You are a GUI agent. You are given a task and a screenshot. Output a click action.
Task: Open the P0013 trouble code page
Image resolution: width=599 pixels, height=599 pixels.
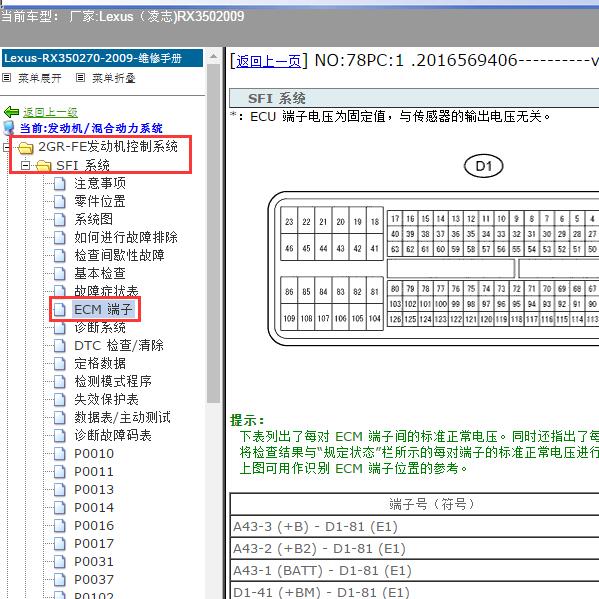94,489
